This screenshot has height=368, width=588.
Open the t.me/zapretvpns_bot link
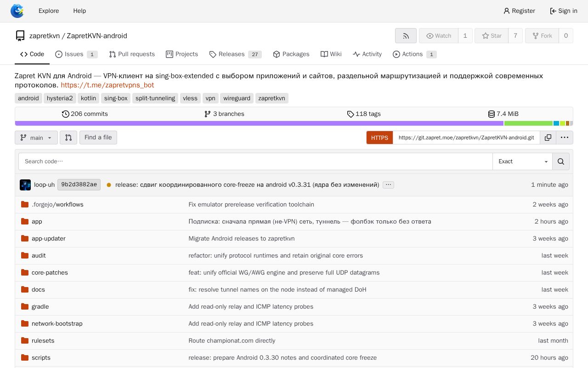[107, 85]
